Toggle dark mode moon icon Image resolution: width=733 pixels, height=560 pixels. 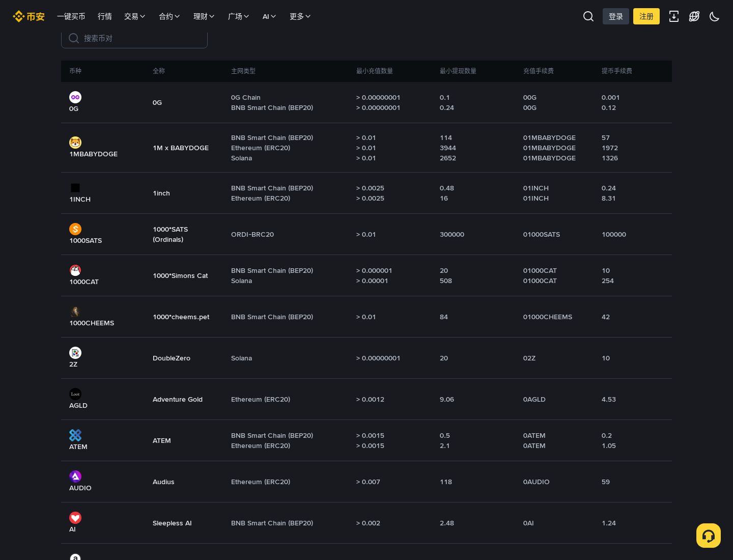pyautogui.click(x=715, y=16)
